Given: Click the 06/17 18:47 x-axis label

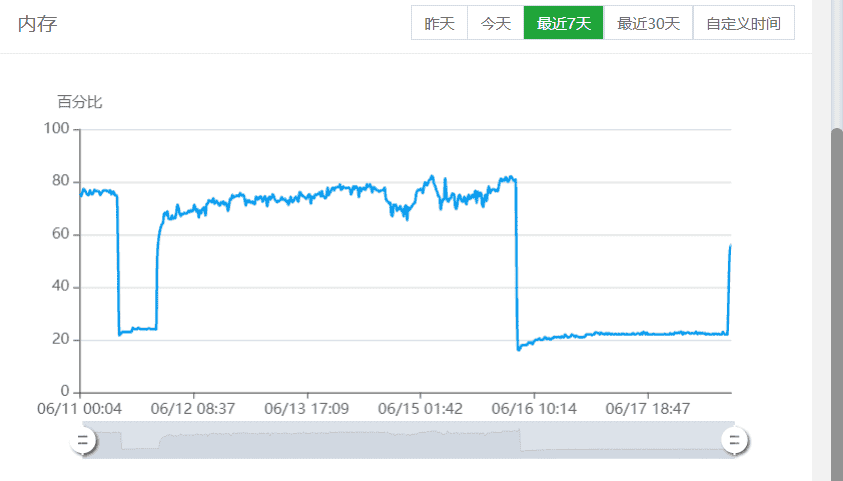Looking at the screenshot, I should tap(647, 409).
